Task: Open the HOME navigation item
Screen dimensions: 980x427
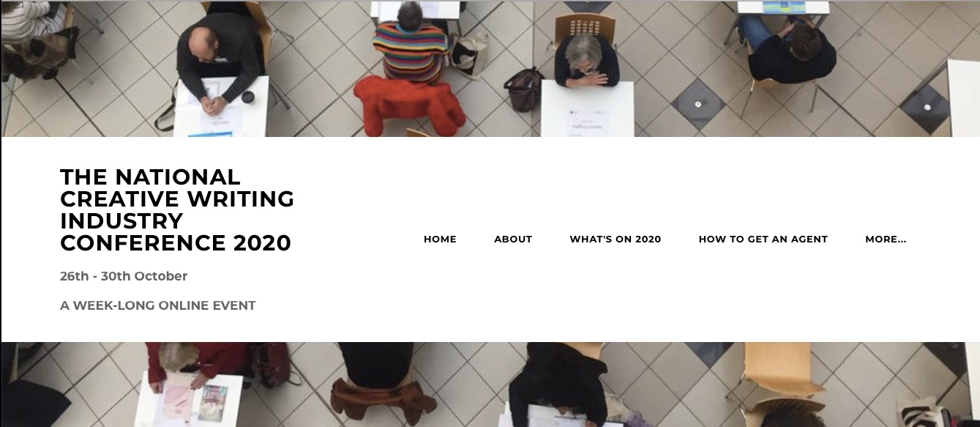Action: point(440,239)
